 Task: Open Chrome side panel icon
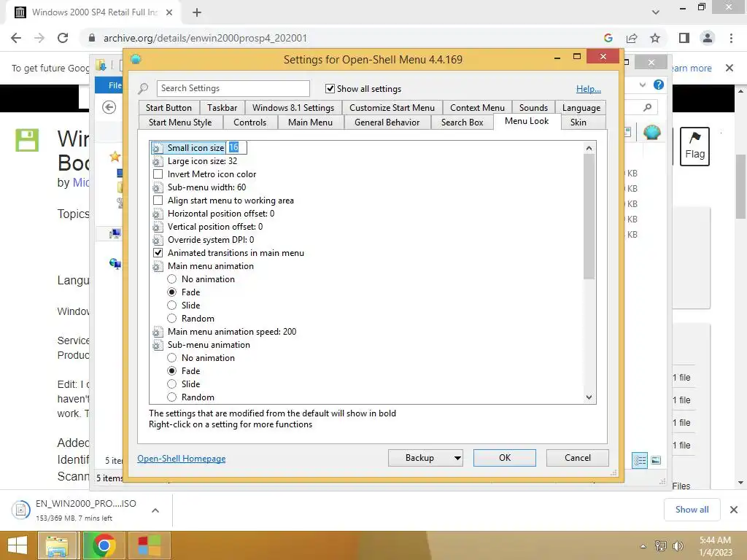pyautogui.click(x=684, y=38)
